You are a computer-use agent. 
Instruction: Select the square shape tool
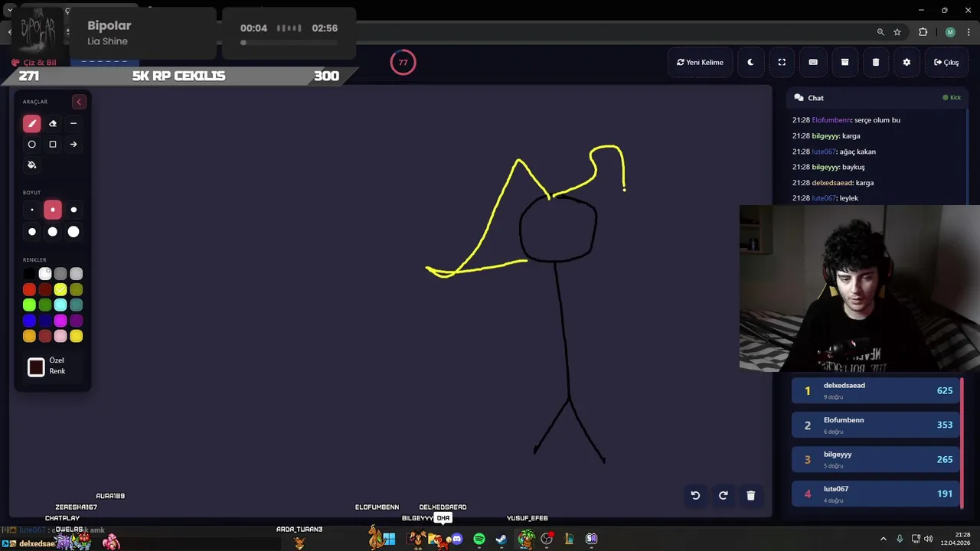(53, 144)
